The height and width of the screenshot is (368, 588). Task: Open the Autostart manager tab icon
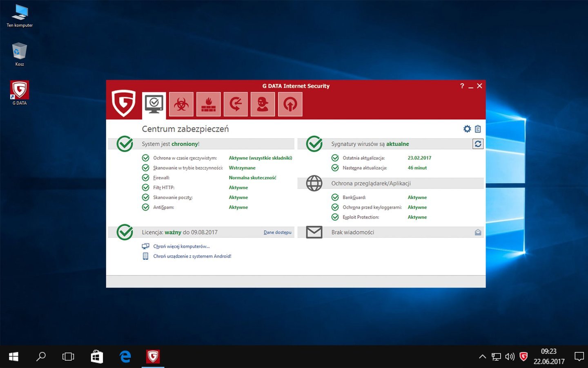(x=290, y=104)
